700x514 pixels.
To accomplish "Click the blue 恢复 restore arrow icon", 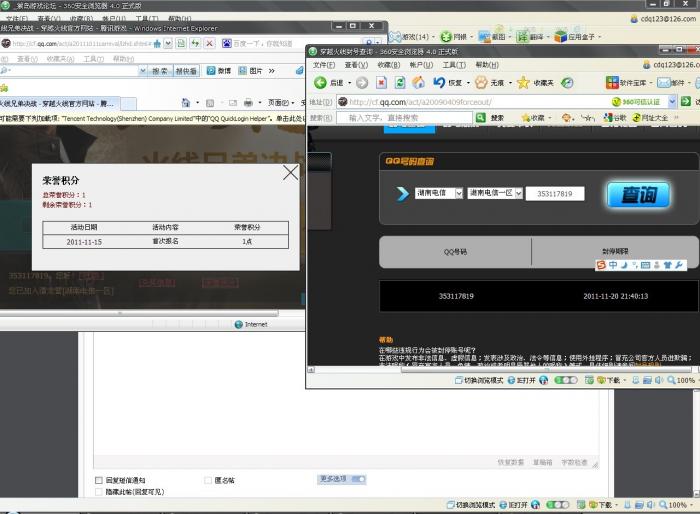I will (x=439, y=83).
